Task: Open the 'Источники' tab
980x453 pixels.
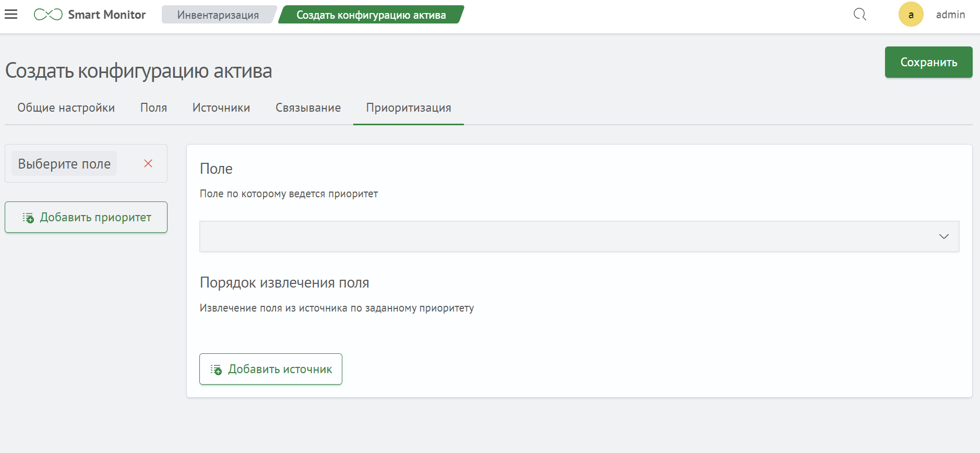Action: (x=221, y=108)
